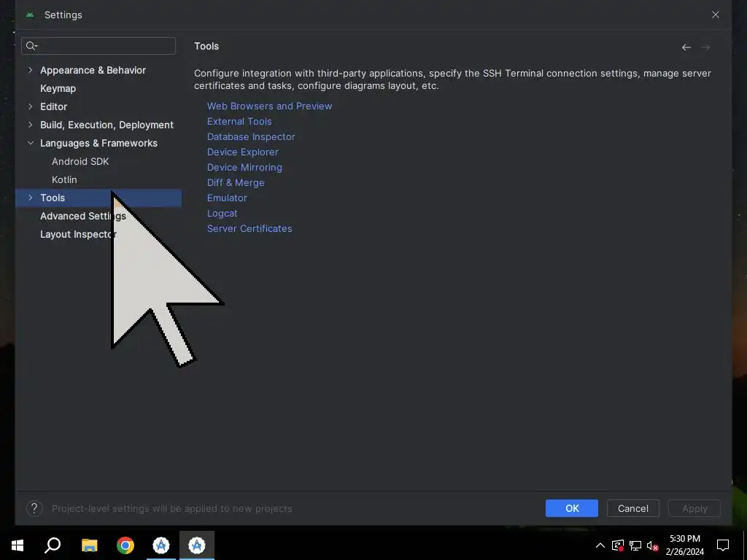Screen dimensions: 747x560
Task: Click the Cancel button
Action: 632,508
